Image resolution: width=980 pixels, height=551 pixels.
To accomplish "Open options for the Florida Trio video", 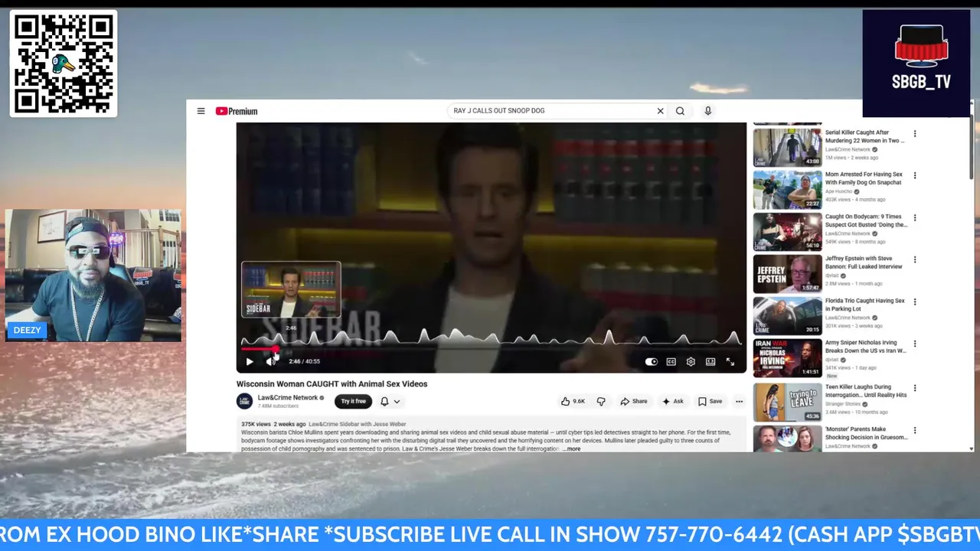I will coord(914,302).
